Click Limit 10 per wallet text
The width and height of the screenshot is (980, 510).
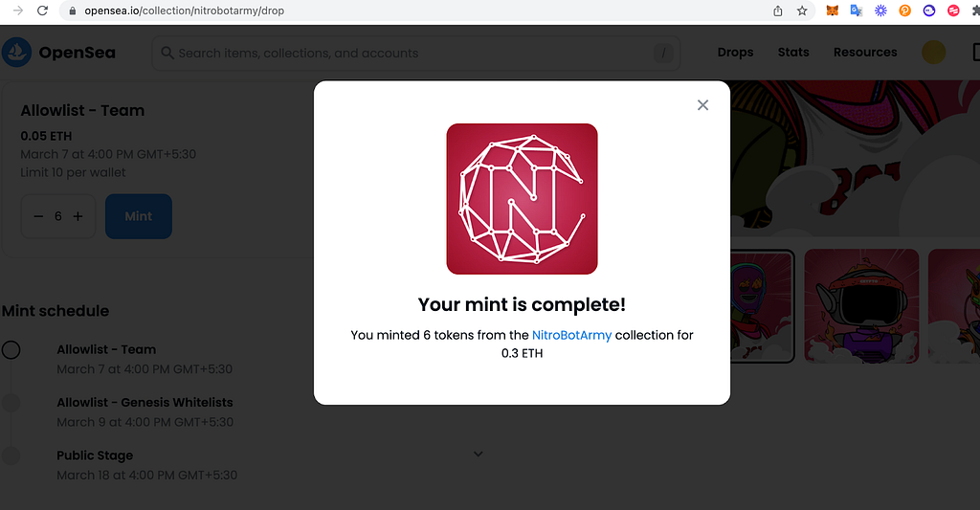[x=73, y=172]
